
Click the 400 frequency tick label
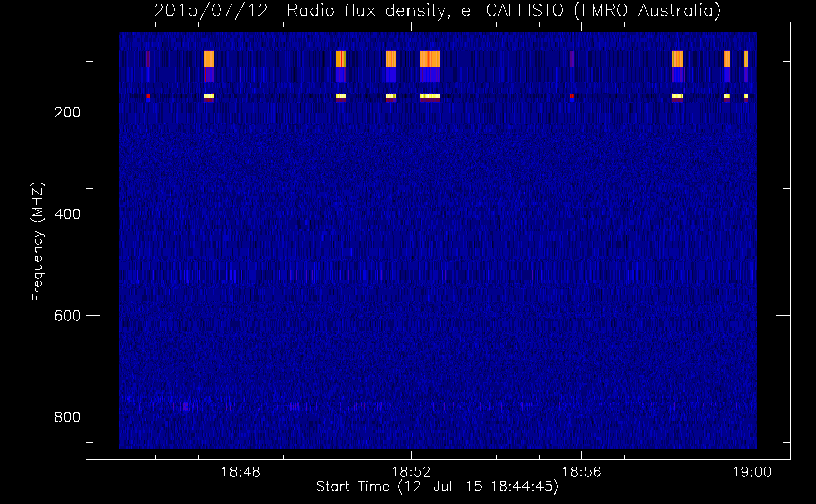pos(68,214)
